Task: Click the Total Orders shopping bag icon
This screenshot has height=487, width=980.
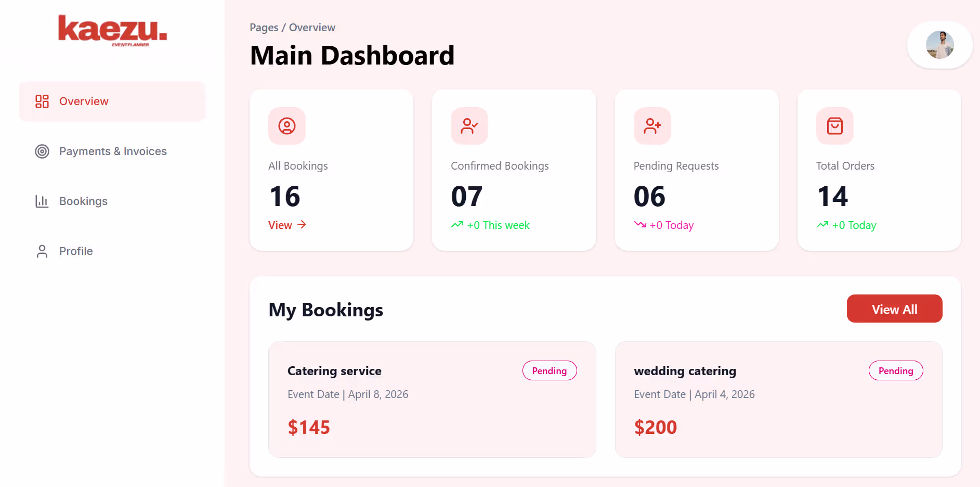Action: (835, 126)
